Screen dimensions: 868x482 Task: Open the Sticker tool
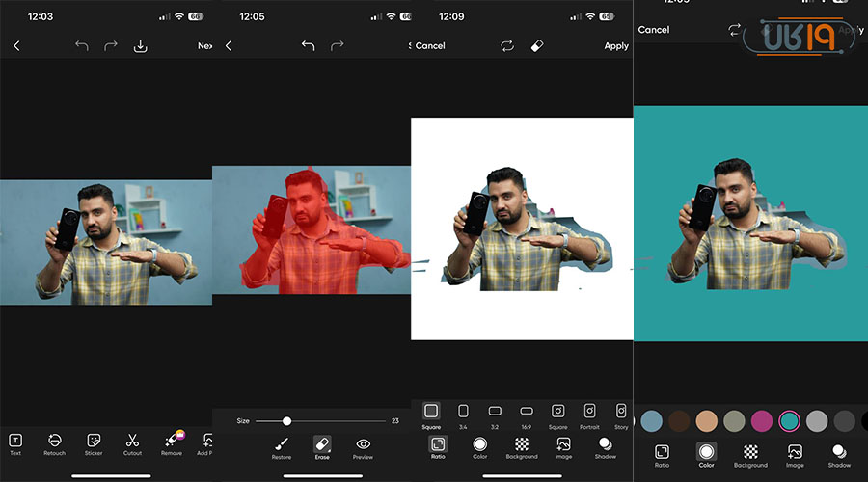point(94,442)
